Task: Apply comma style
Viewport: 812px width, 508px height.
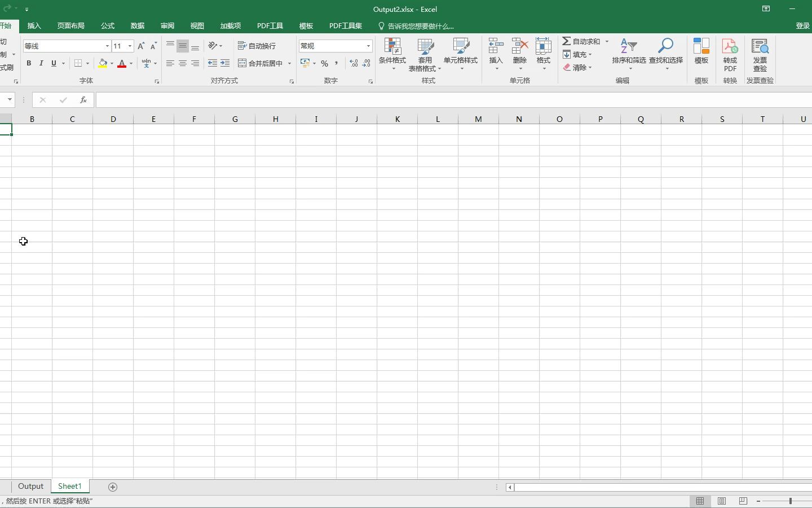Action: coord(337,63)
